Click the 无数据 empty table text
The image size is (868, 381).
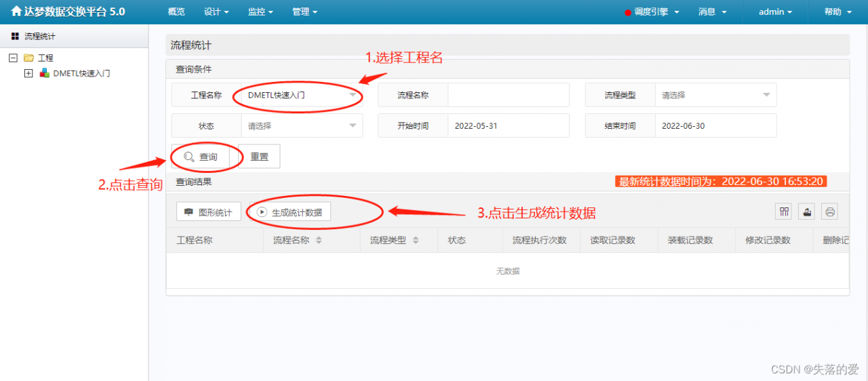(x=508, y=271)
